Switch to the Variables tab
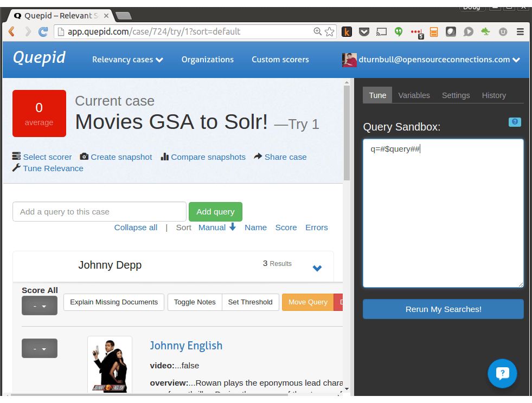The height and width of the screenshot is (403, 532). (x=414, y=95)
